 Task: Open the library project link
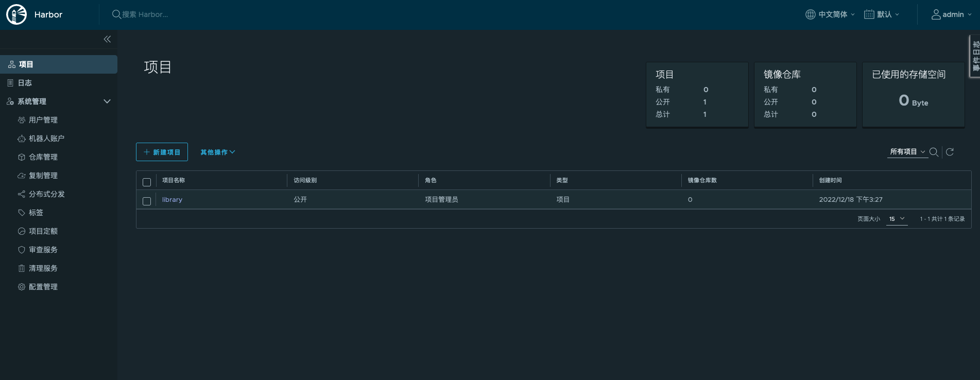click(x=172, y=200)
